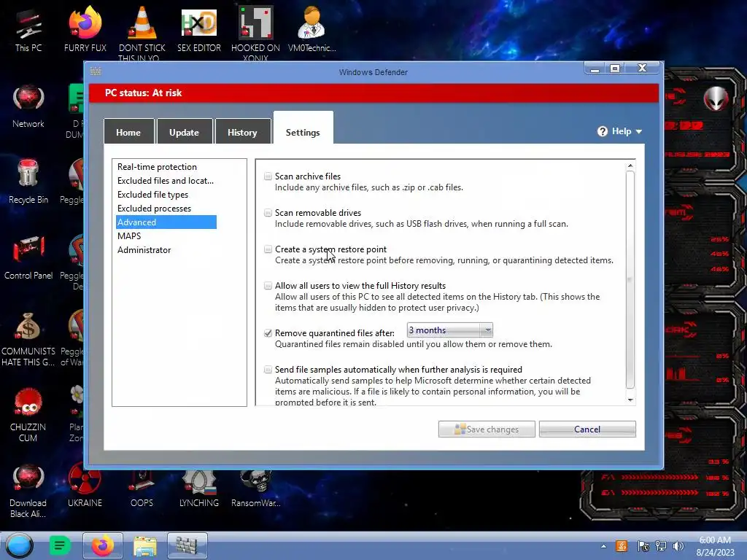Open the LYNCHING desktop icon
This screenshot has width=747, height=560.
[198, 488]
